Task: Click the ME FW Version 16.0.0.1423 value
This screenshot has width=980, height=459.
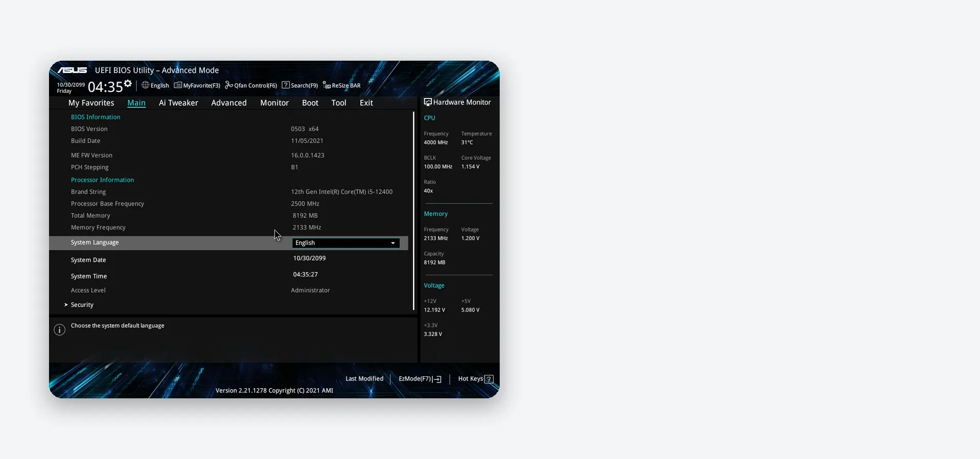Action: (x=308, y=156)
